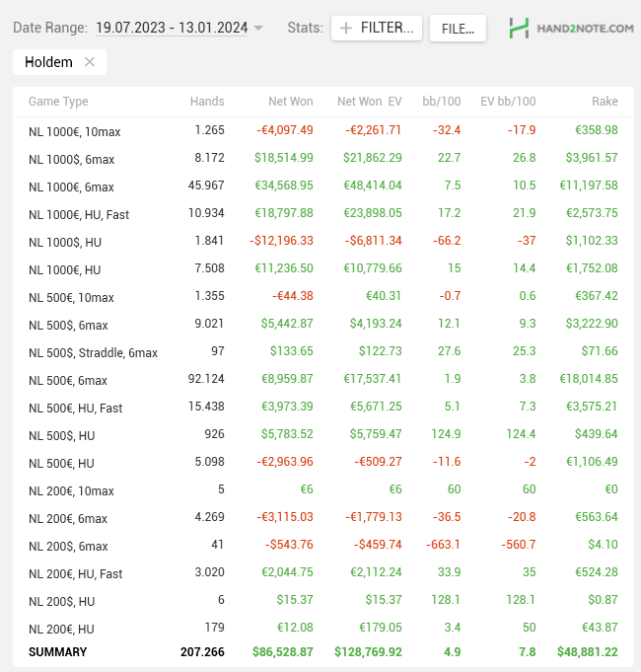Screen dimensions: 641x672
Task: Click Net Won value -€4,097.49
Action: (285, 130)
